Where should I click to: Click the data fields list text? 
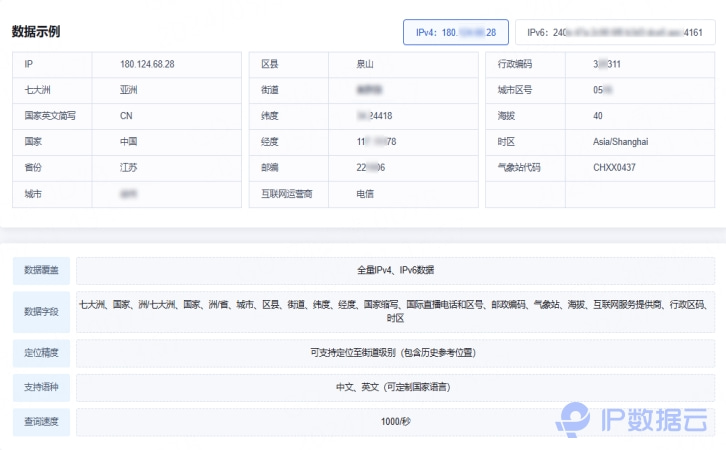[x=395, y=311]
